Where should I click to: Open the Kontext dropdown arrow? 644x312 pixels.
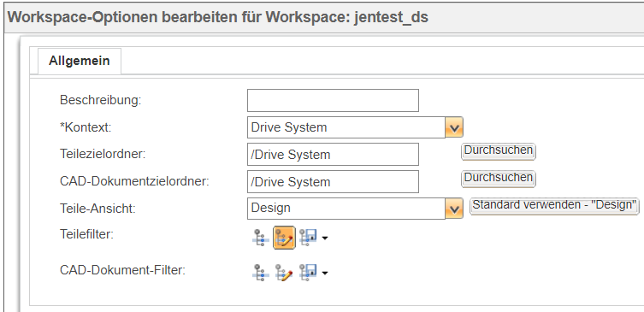(454, 127)
